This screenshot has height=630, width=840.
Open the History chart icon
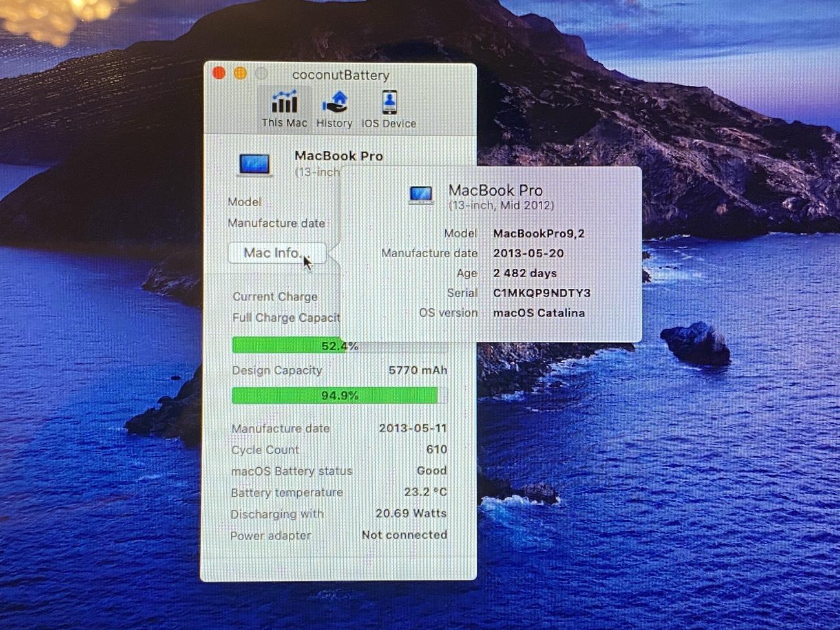click(x=334, y=109)
